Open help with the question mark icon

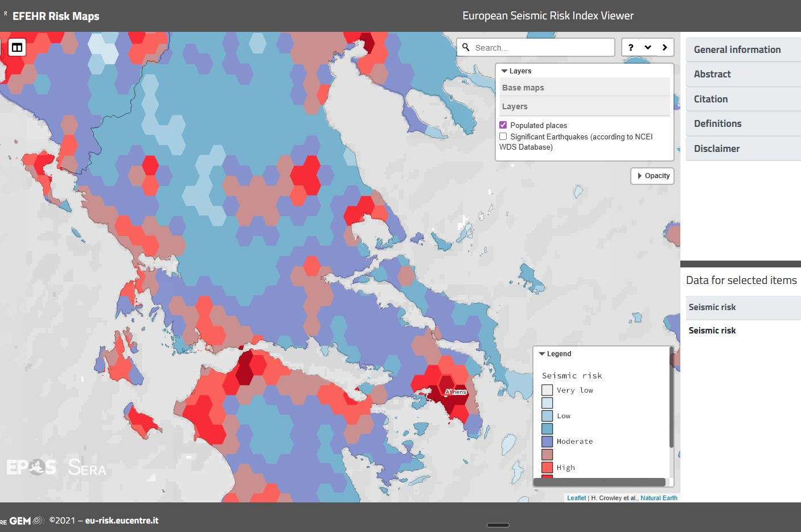[x=631, y=47]
